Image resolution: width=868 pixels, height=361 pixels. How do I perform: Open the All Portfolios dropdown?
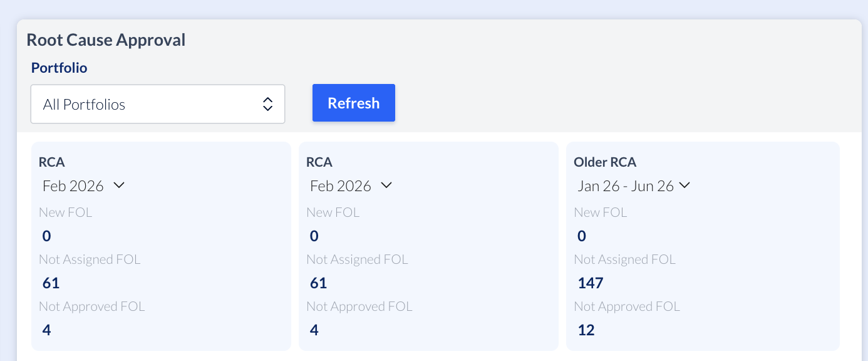tap(157, 104)
